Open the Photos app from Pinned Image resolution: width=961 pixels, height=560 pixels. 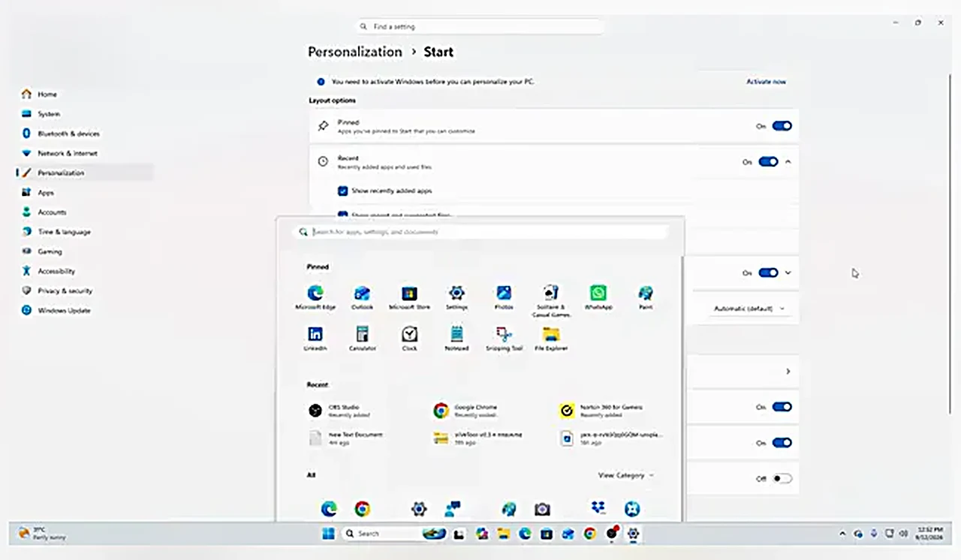point(504,297)
